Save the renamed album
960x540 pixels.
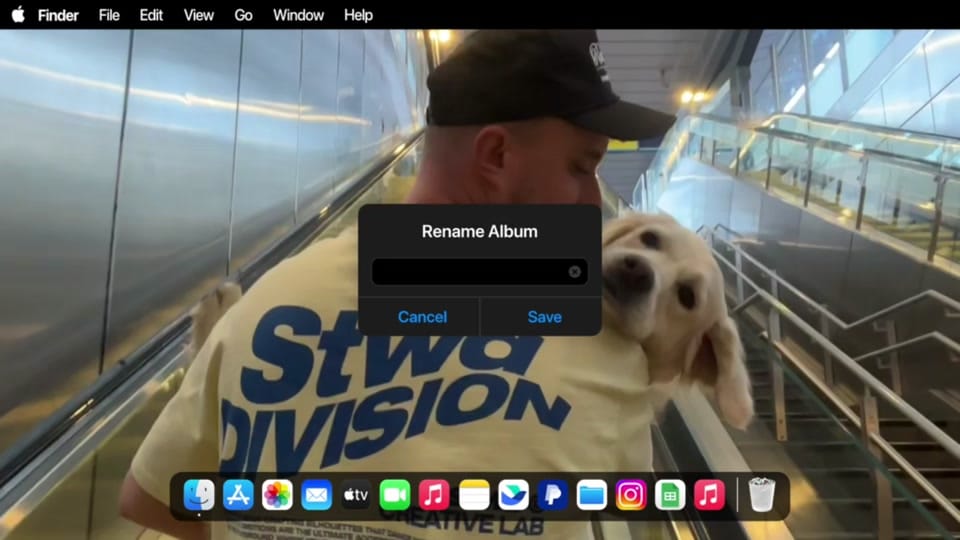tap(544, 317)
